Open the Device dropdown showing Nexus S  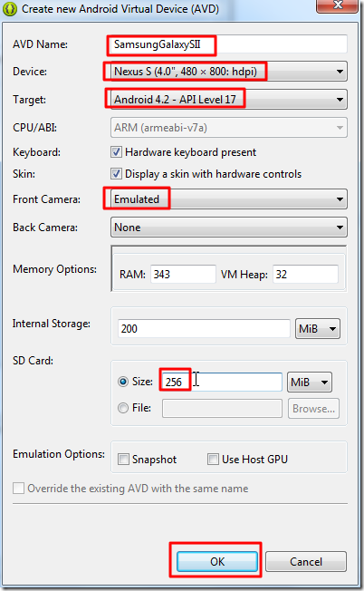[x=229, y=72]
